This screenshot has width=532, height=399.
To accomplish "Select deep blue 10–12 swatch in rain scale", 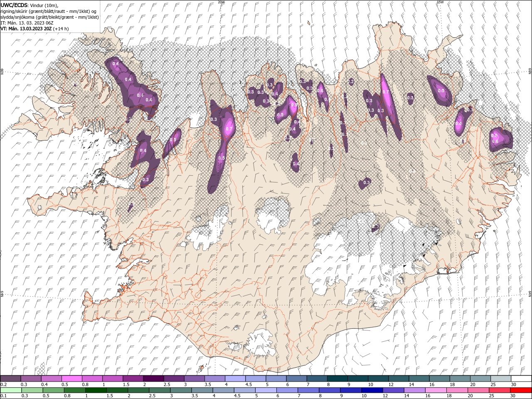I will coord(372,390).
